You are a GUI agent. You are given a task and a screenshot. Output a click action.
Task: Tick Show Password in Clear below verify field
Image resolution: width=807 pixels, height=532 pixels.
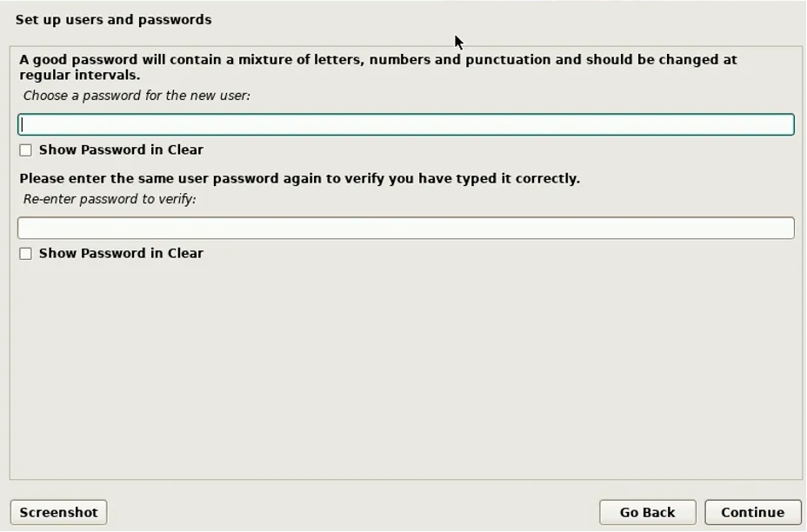pyautogui.click(x=26, y=253)
